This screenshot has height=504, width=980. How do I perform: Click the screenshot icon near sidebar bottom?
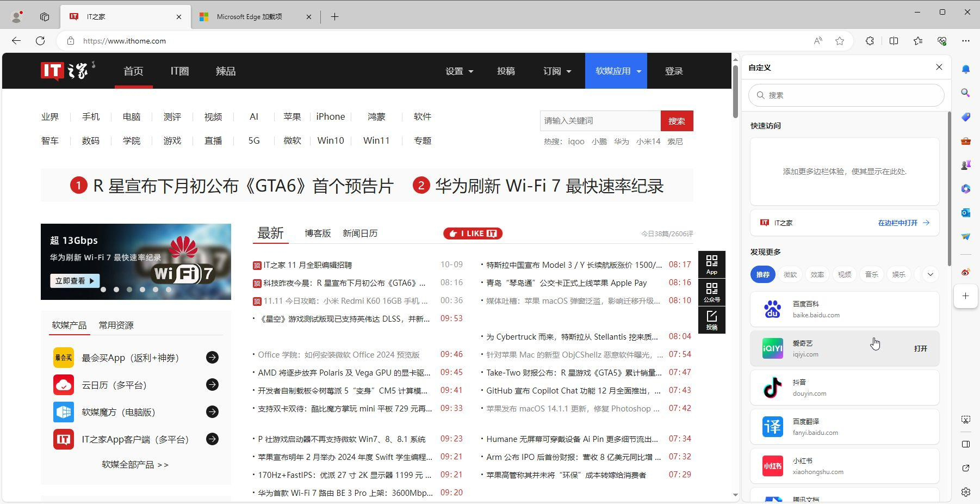[x=966, y=420]
